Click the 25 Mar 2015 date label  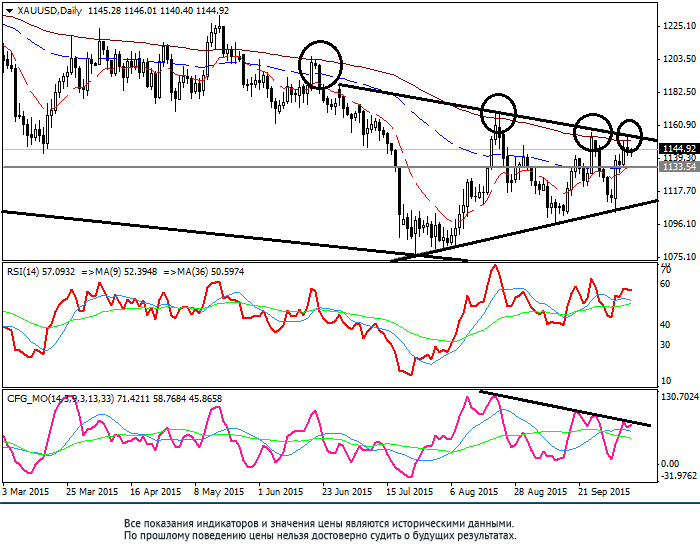tap(92, 492)
